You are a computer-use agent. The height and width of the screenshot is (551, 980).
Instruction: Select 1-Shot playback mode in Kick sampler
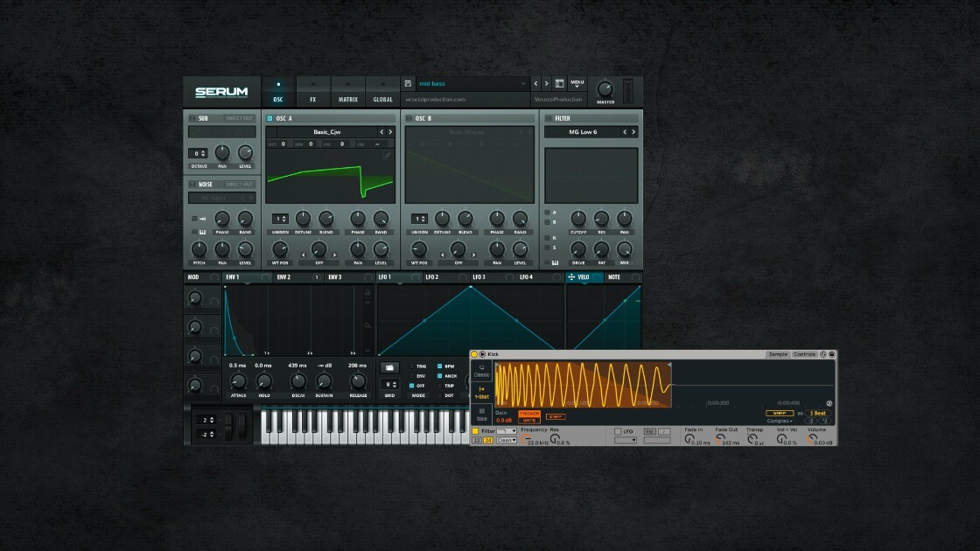(481, 393)
